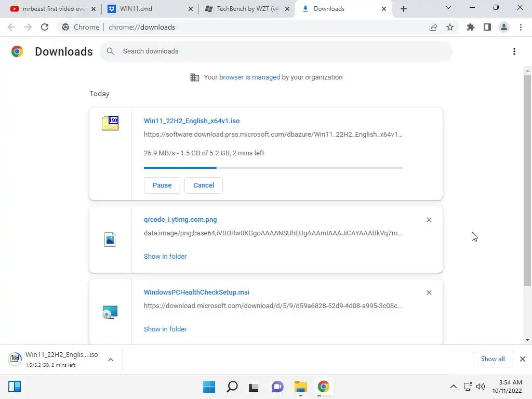Click the MSI installer file icon
The width and height of the screenshot is (532, 399).
110,312
